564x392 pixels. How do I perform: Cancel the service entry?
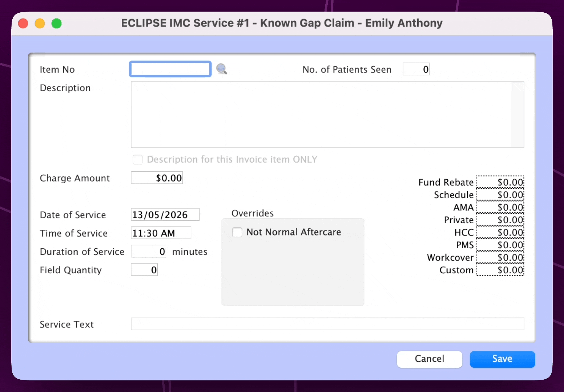[430, 359]
